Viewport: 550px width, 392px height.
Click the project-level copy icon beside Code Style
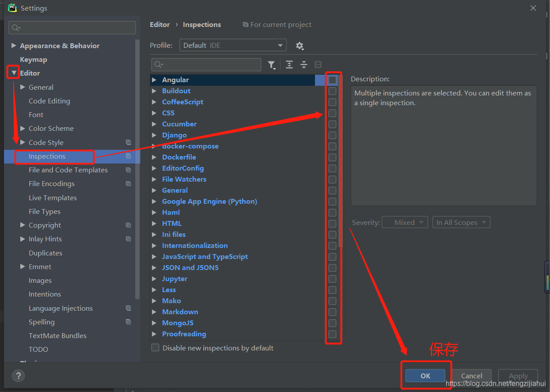pos(128,142)
